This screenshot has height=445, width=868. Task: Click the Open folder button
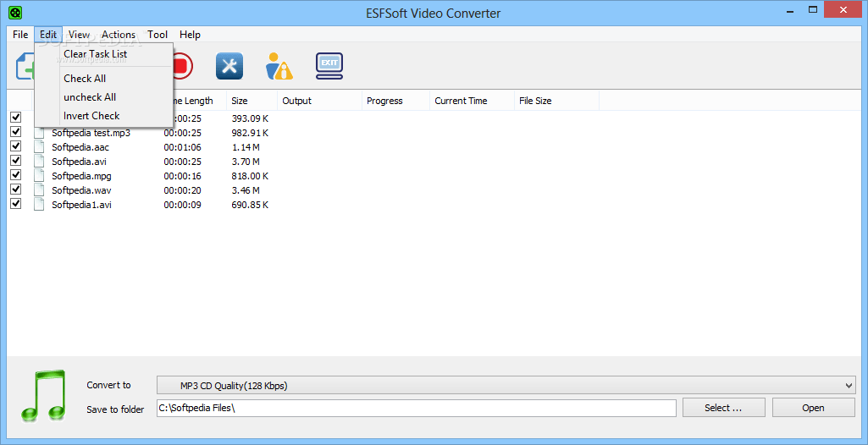click(x=813, y=408)
